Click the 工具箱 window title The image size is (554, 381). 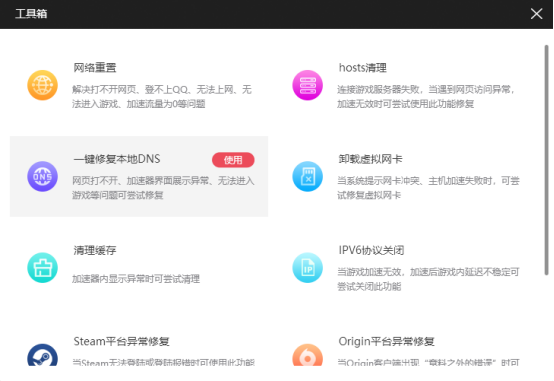click(x=31, y=14)
